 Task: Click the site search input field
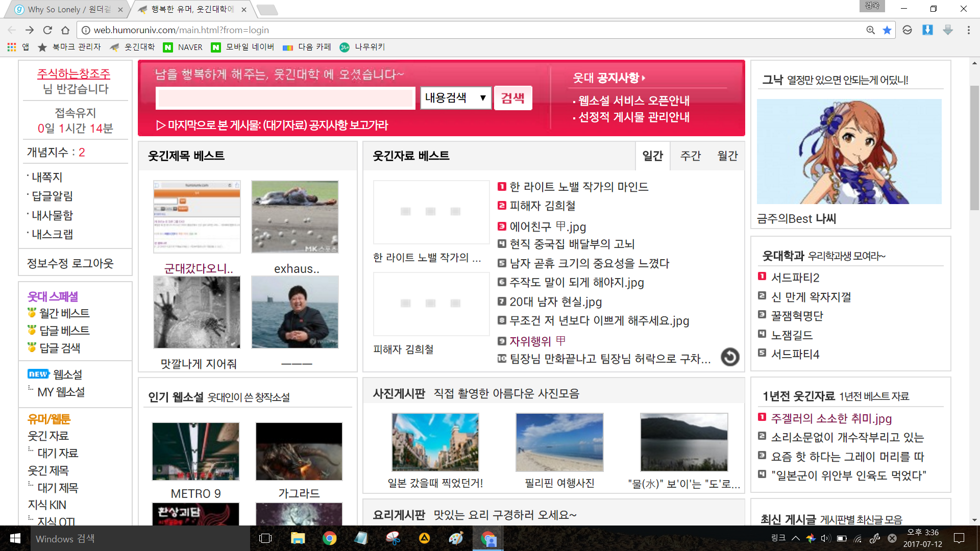pyautogui.click(x=285, y=98)
